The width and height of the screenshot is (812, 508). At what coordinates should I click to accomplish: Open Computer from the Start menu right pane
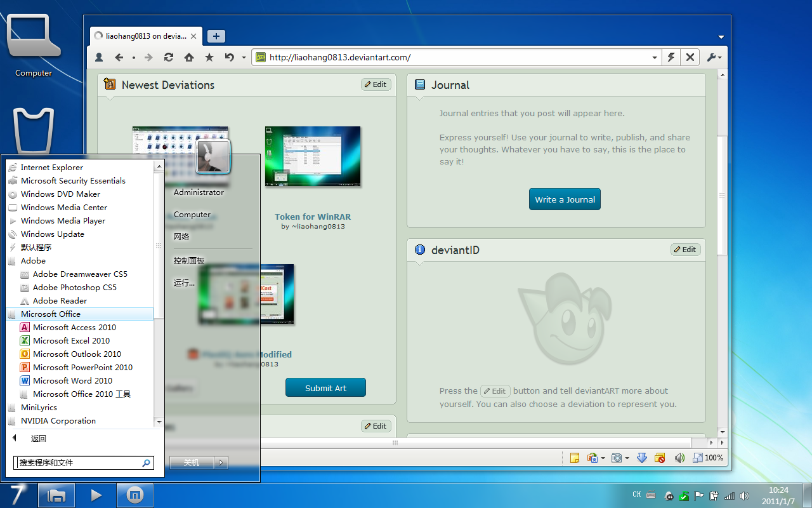click(192, 215)
